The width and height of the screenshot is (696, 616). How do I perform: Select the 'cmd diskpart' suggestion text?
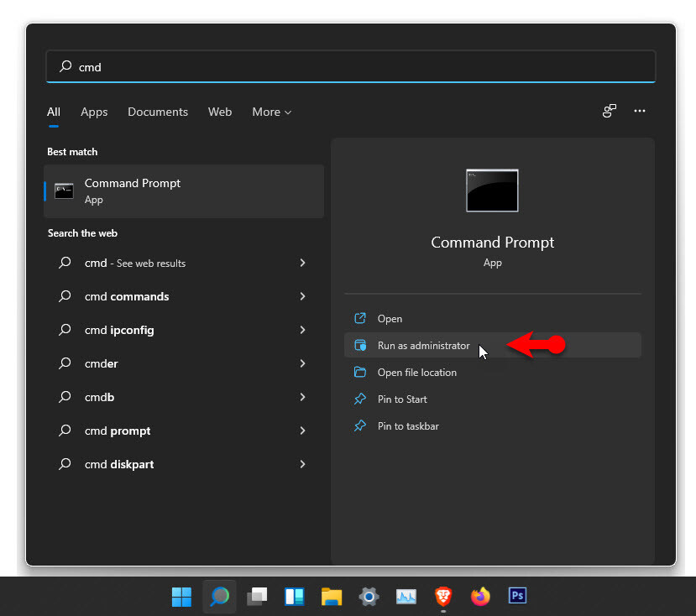[x=119, y=465]
